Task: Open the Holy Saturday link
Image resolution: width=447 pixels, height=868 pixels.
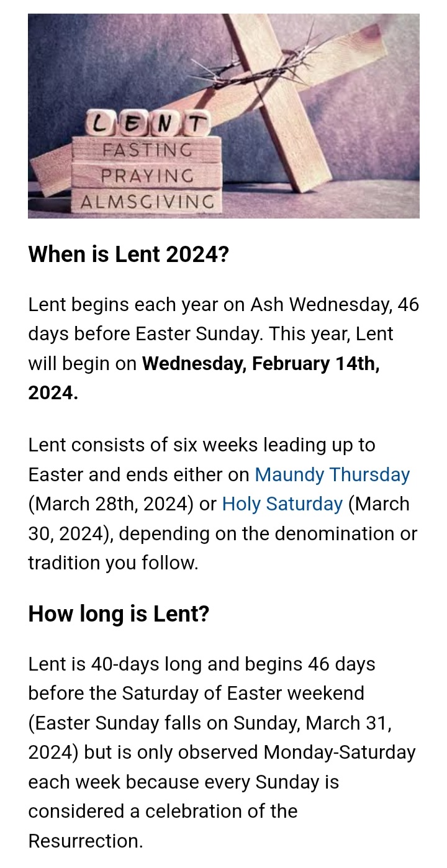Action: [x=282, y=504]
